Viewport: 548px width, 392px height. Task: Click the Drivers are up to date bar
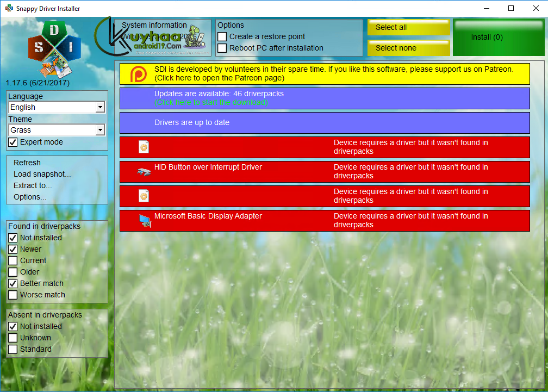click(x=325, y=123)
